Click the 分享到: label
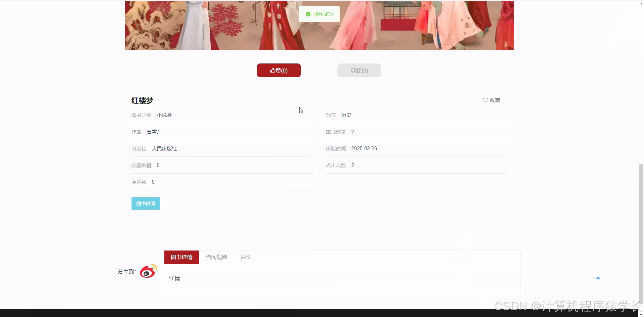644x317 pixels. tap(127, 271)
